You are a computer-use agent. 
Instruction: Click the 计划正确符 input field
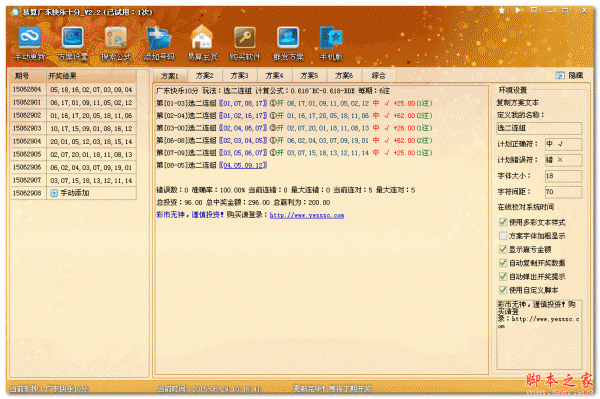pyautogui.click(x=563, y=144)
